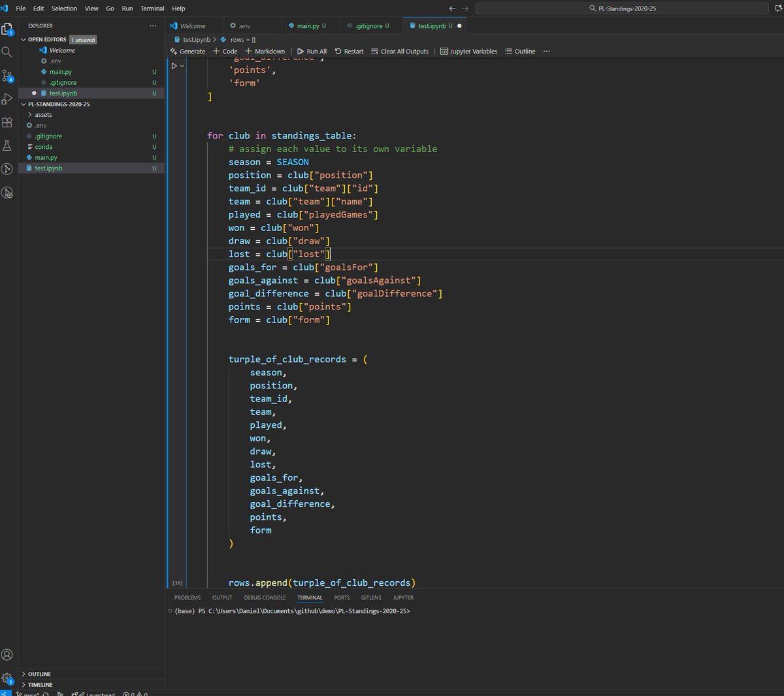The height and width of the screenshot is (696, 784).
Task: Click unsaved dot beside test.ipynb in Open Editors
Action: pos(34,93)
